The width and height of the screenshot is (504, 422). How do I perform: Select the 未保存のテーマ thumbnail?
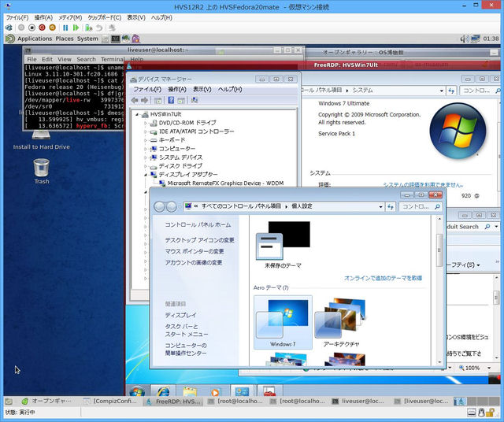click(x=283, y=245)
